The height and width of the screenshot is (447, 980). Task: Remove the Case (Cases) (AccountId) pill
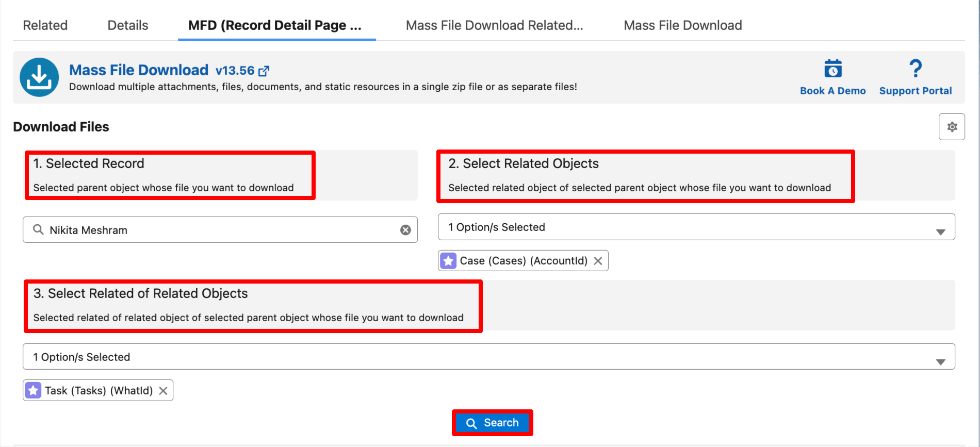(598, 261)
